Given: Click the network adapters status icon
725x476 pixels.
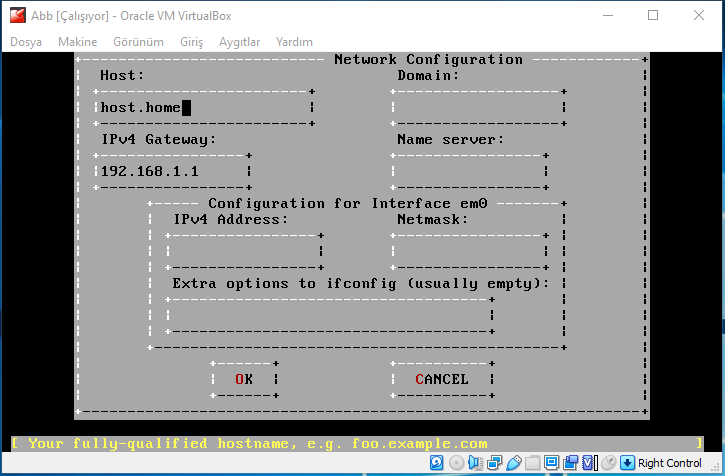Looking at the screenshot, I should click(494, 463).
